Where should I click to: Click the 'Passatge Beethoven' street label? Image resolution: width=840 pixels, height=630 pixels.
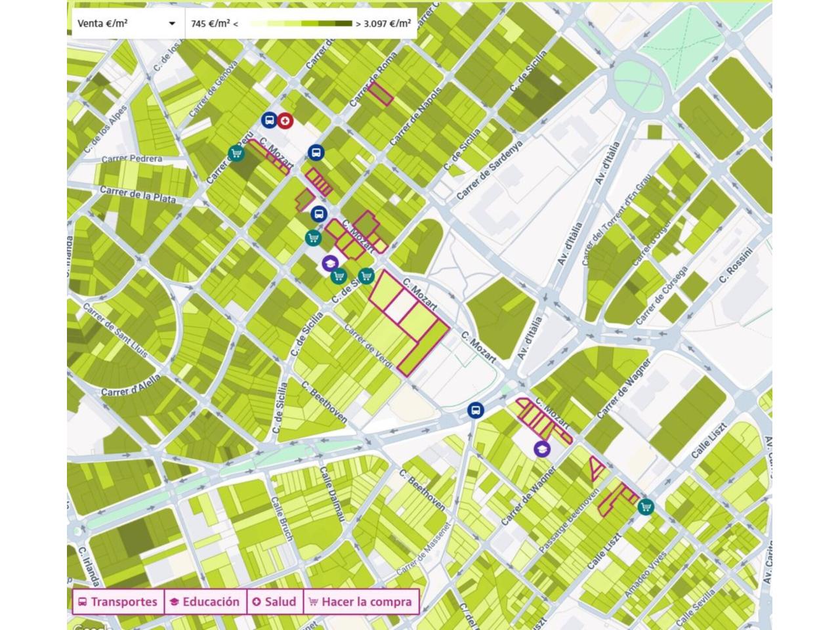point(569,520)
